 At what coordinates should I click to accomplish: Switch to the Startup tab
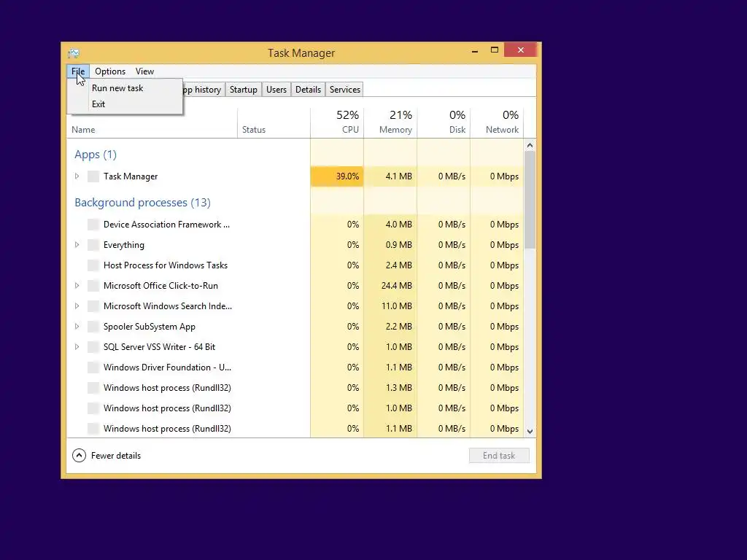click(x=244, y=90)
